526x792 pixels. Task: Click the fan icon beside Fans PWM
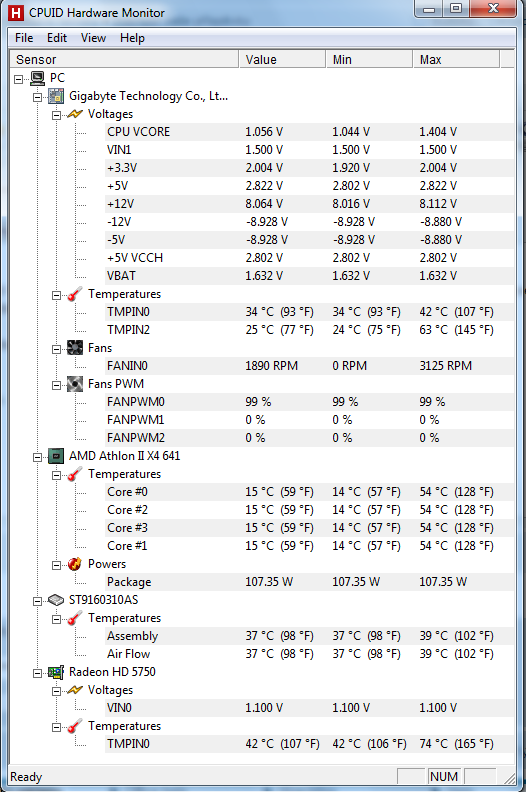coord(75,384)
